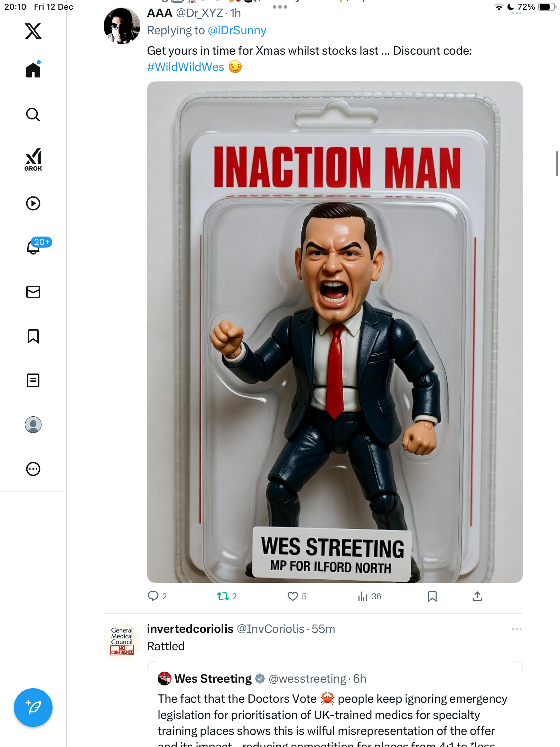The image size is (560, 747).
Task: Open the @iDrSunny mention link
Action: (237, 30)
